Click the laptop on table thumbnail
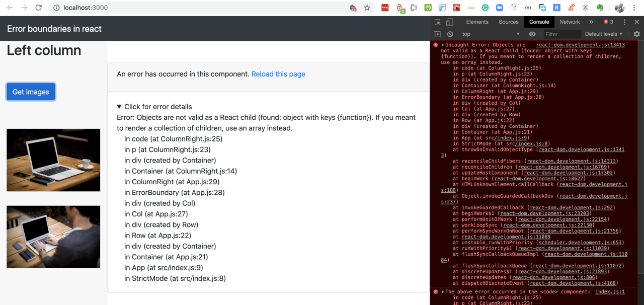Screen dimensions: 644x305 pos(53,160)
